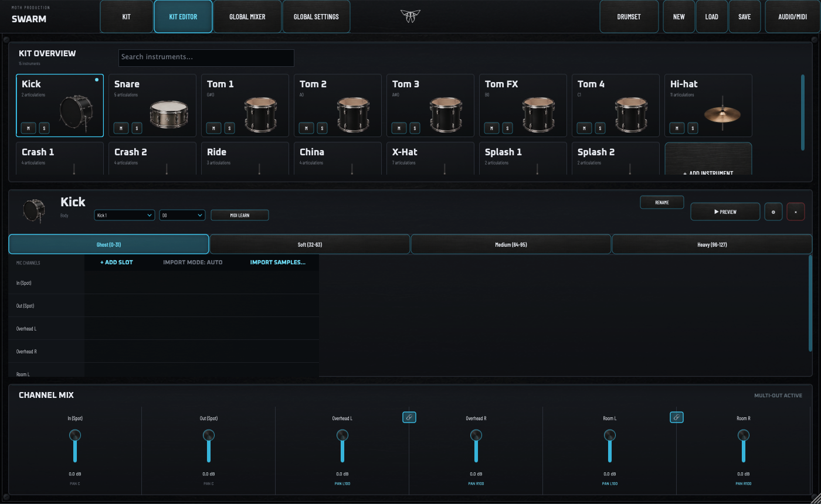Select the Tom FX drum image
This screenshot has width=821, height=504.
pos(538,114)
